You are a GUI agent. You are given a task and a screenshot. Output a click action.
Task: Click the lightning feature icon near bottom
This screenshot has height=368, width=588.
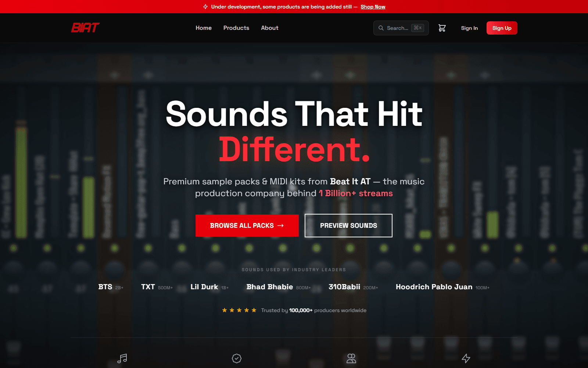point(466,358)
